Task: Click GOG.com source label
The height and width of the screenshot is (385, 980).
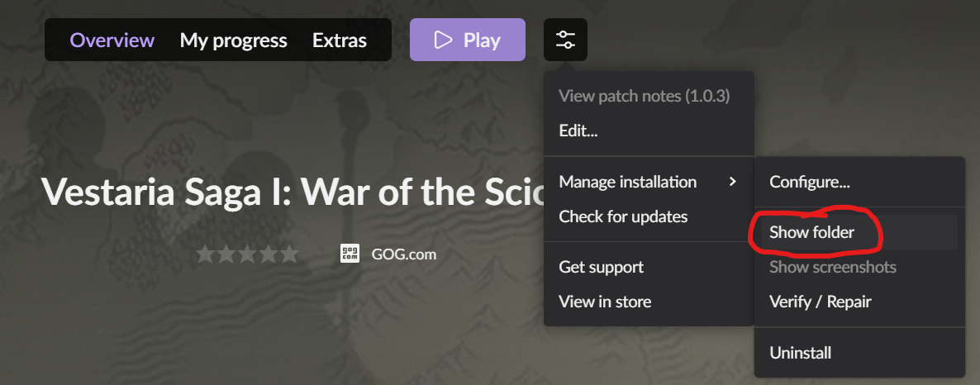Action: tap(404, 254)
